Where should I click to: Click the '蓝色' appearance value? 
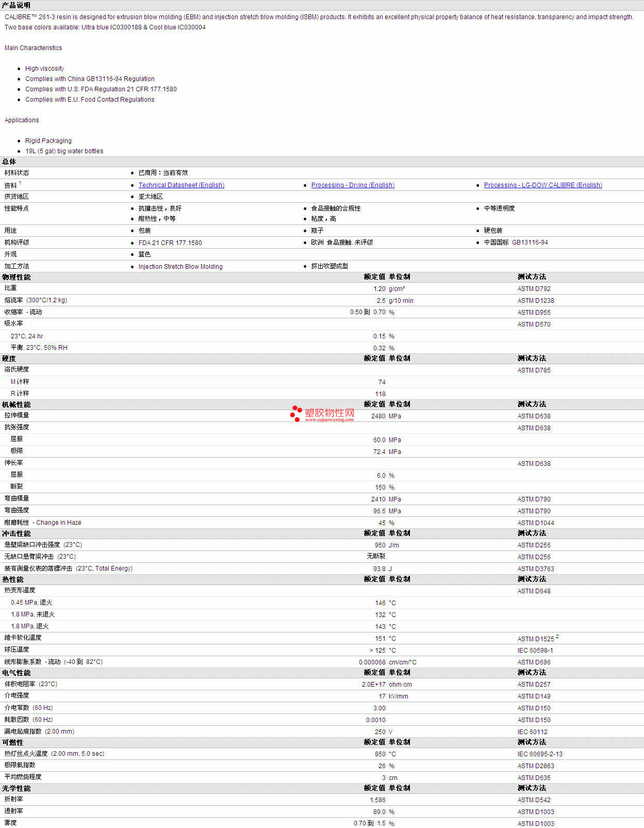(144, 254)
